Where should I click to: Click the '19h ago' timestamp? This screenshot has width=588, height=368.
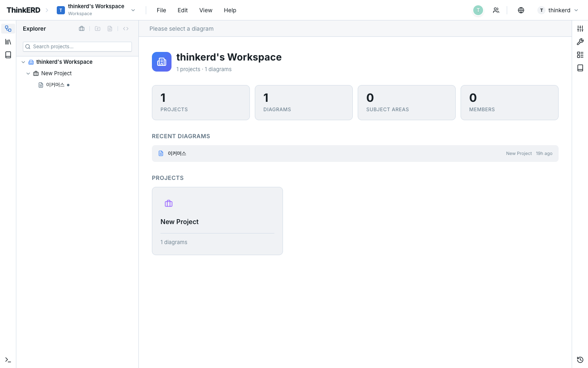[x=544, y=154]
